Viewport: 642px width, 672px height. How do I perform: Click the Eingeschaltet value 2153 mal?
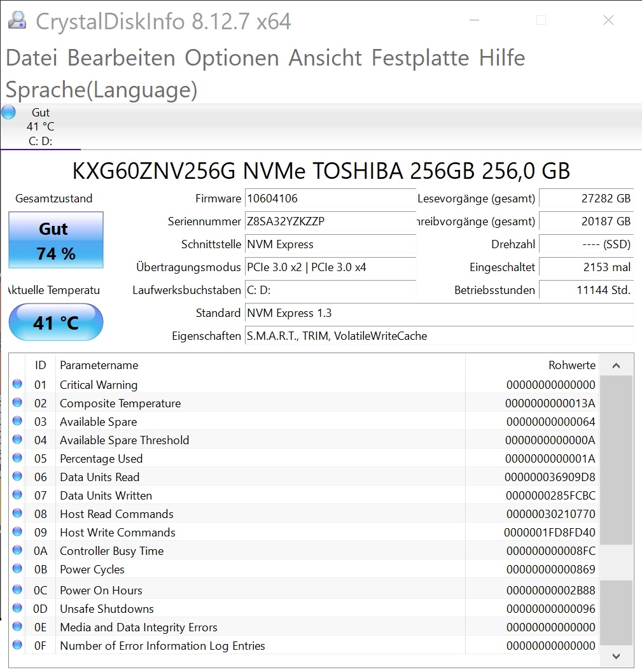586,267
